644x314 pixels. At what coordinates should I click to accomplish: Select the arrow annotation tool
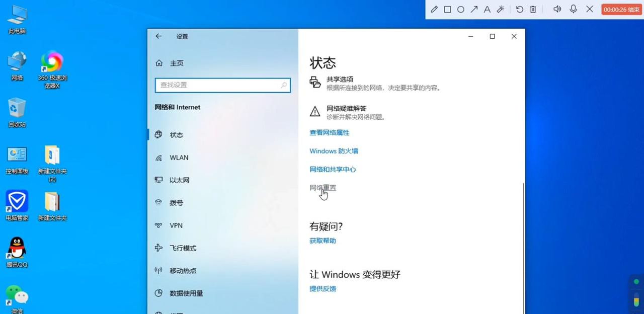[x=473, y=9]
